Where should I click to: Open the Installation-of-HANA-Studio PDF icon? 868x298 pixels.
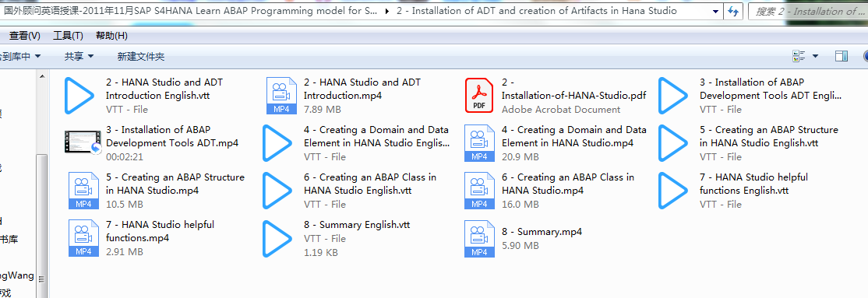[479, 96]
